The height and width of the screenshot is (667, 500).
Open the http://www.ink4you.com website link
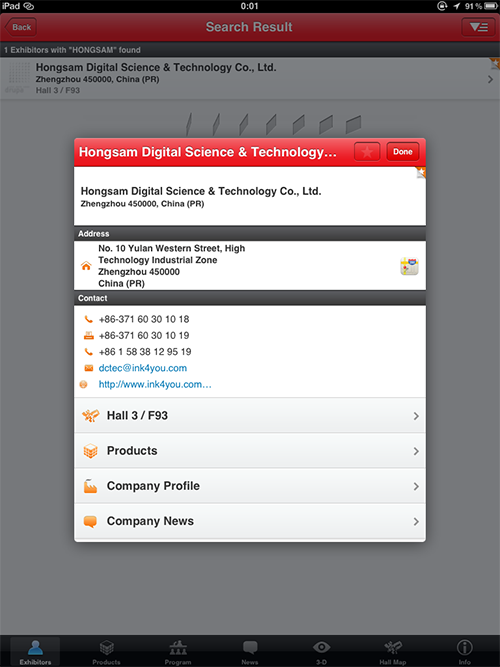155,384
